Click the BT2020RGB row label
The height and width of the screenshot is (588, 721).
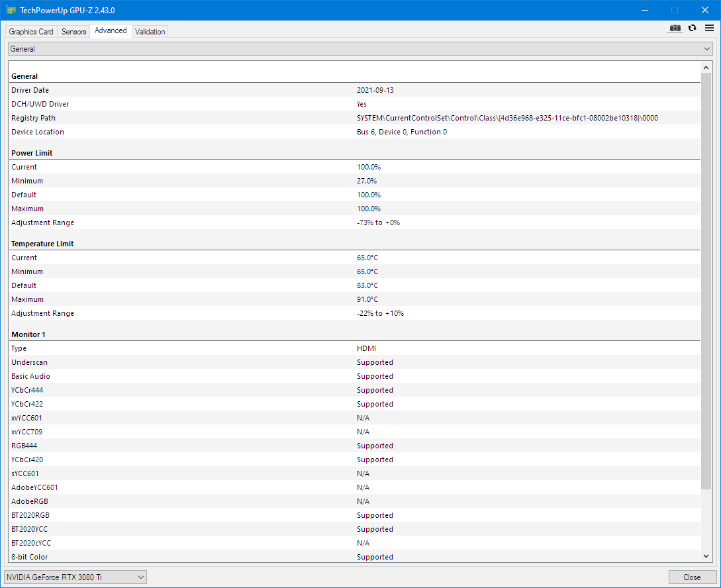pyautogui.click(x=30, y=515)
